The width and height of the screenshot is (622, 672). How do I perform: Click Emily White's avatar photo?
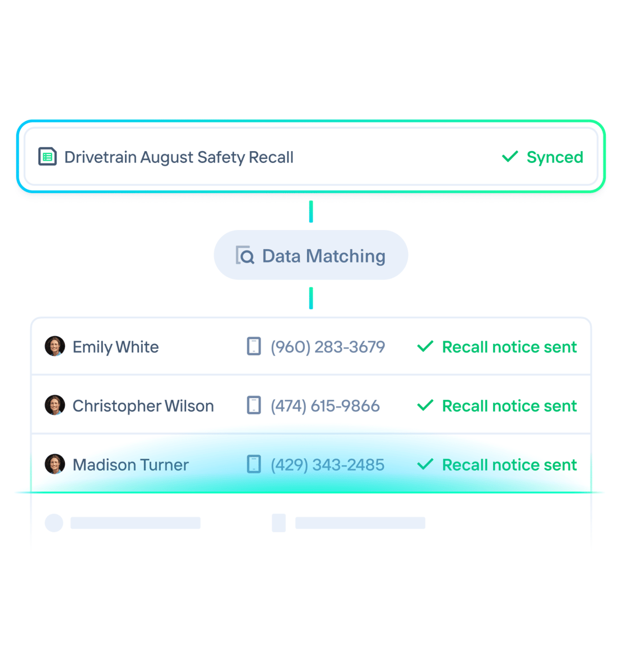[55, 347]
